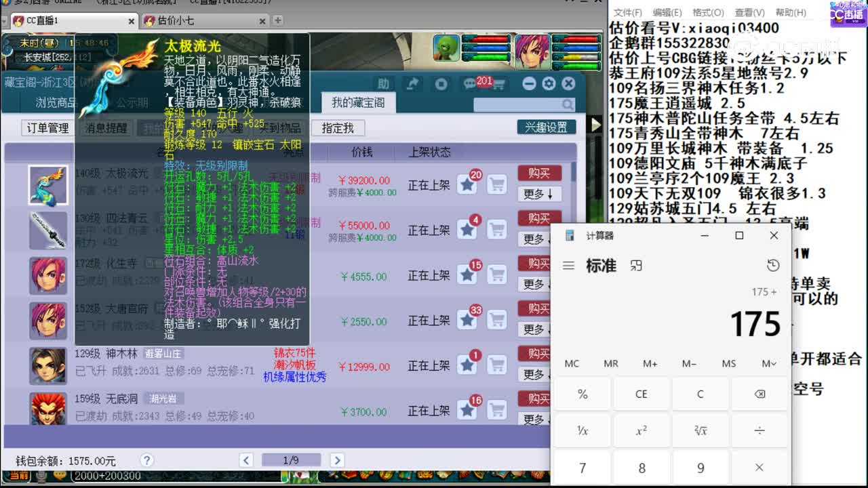Expand 更多 options for 太极流光 listing
This screenshot has width=868, height=488.
(539, 194)
